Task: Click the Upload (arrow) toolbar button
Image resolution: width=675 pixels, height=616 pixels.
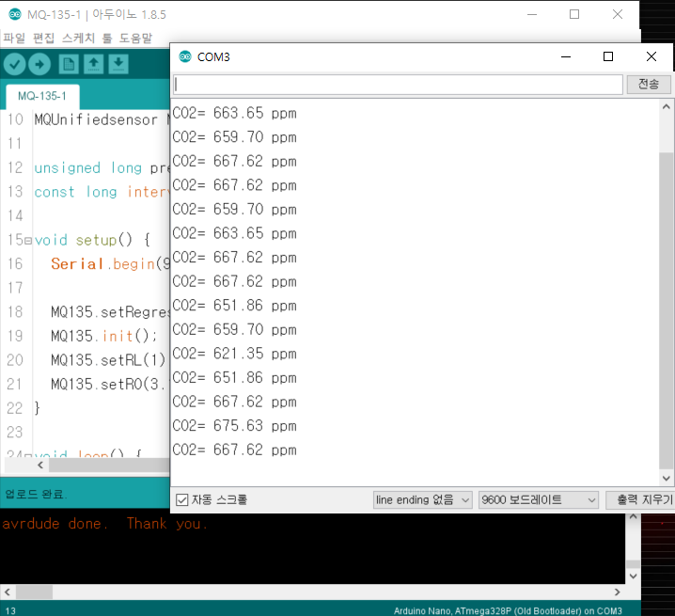Action: click(x=39, y=65)
